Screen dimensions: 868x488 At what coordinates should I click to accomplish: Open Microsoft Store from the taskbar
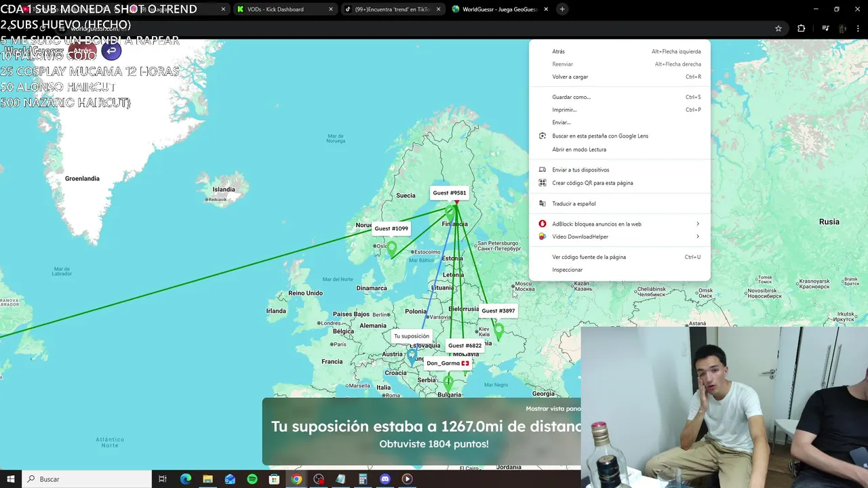click(274, 479)
